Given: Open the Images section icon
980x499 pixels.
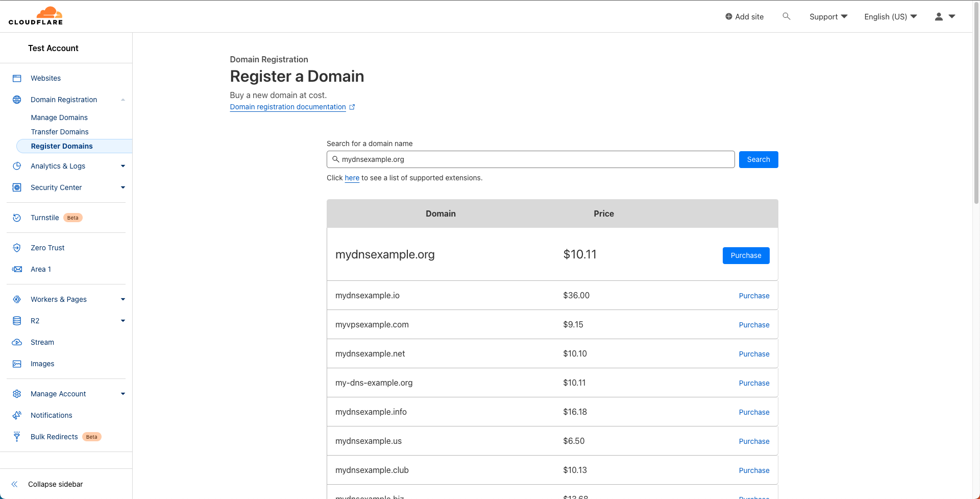Looking at the screenshot, I should point(17,364).
